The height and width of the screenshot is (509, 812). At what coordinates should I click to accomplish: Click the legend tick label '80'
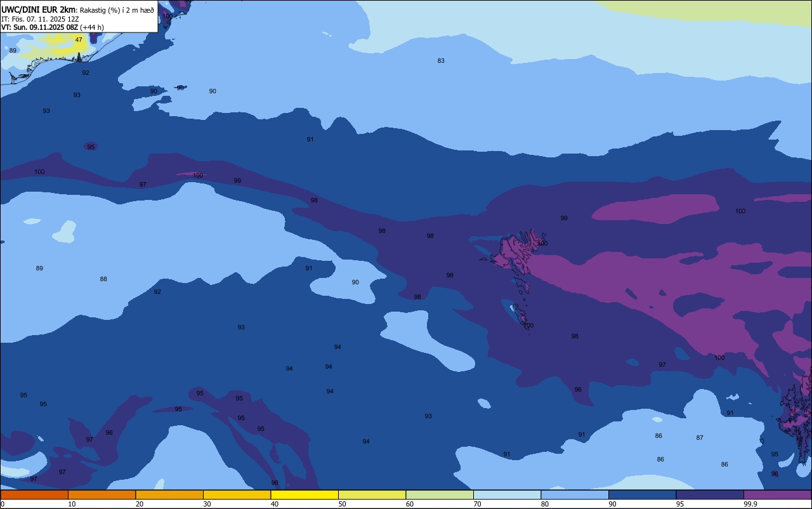pos(545,504)
